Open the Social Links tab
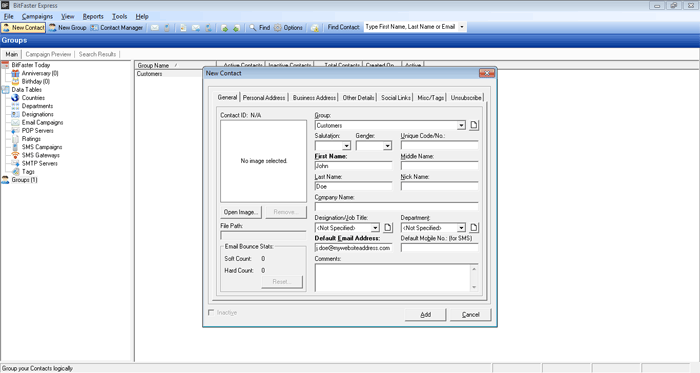Viewport: 700px width, 373px height. (396, 97)
